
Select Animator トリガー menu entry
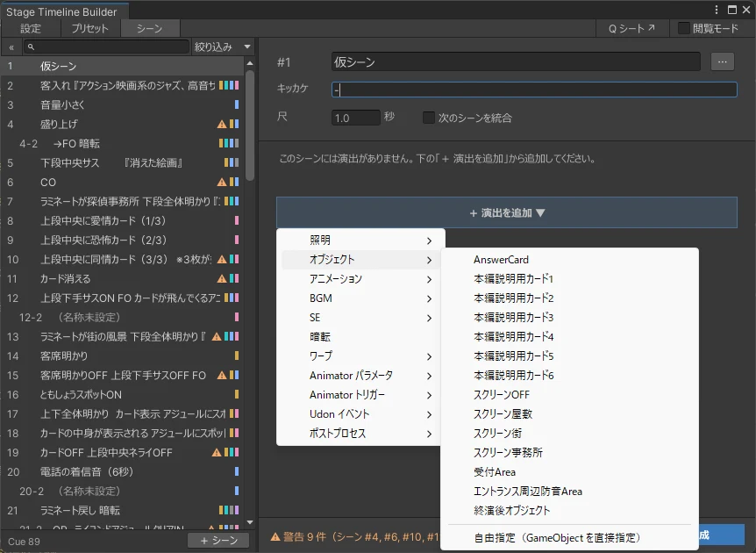[360, 395]
